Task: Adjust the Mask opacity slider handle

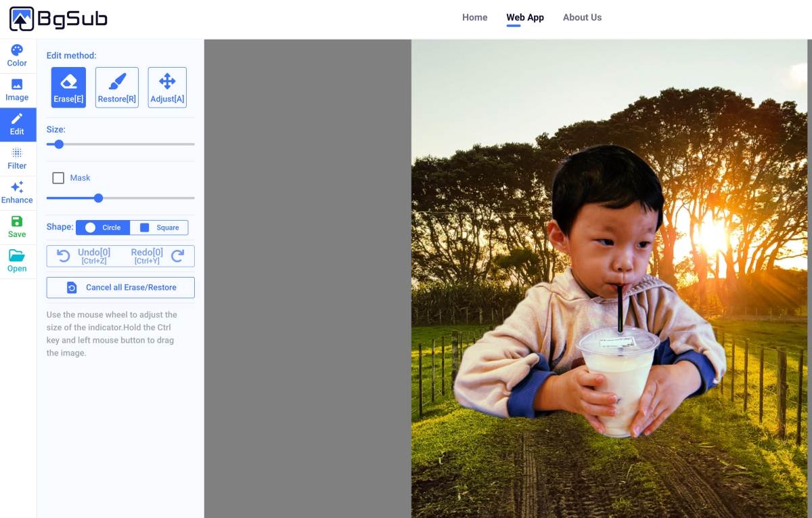Action: (x=98, y=198)
